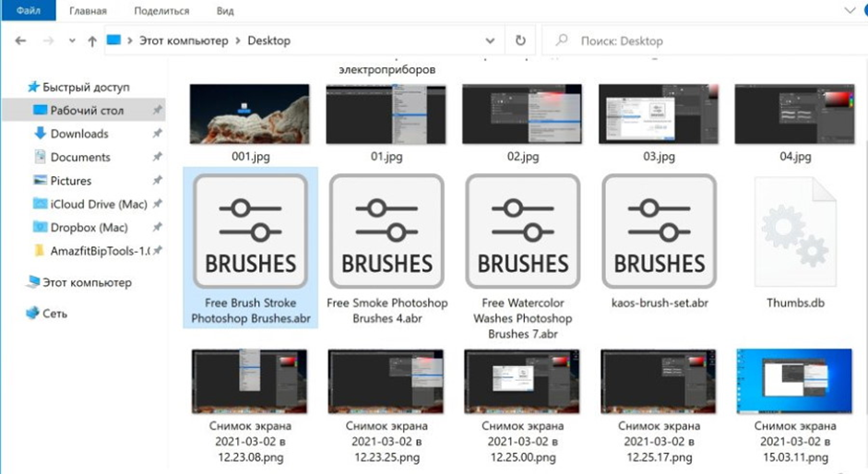The width and height of the screenshot is (868, 474).
Task: Select Рабочий стол in the sidebar
Action: (x=84, y=110)
